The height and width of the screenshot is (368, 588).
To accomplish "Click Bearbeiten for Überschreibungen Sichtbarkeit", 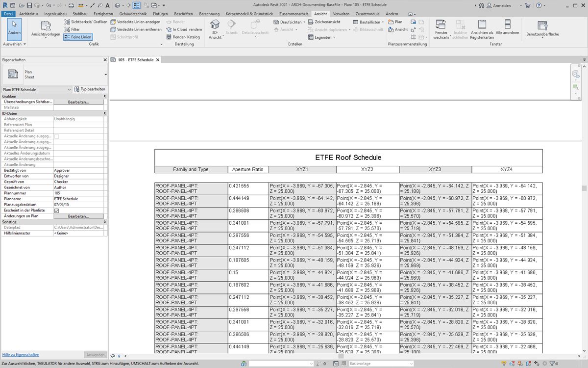I will point(78,102).
